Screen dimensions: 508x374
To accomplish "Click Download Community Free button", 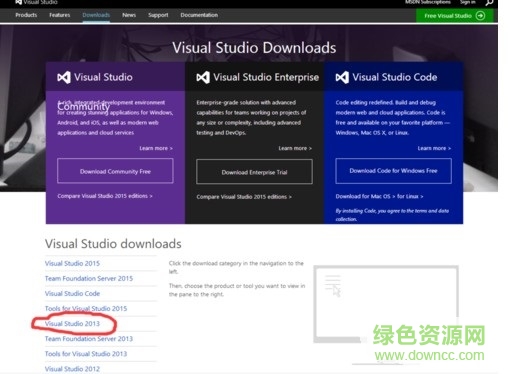I will [x=115, y=171].
